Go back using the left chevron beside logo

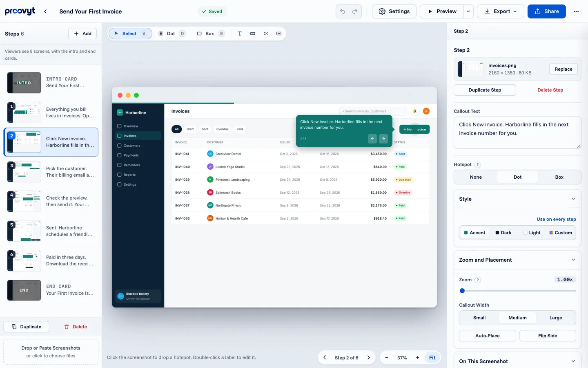pos(45,11)
